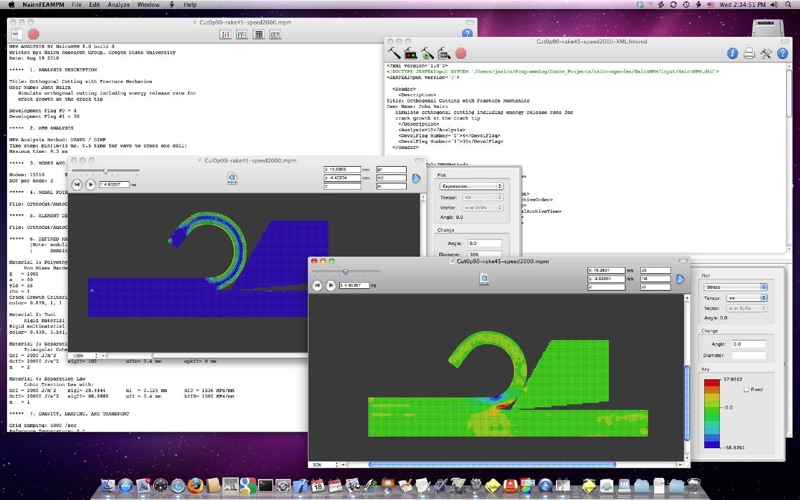Click the first plot icon in the output window toolbar

(x=225, y=35)
